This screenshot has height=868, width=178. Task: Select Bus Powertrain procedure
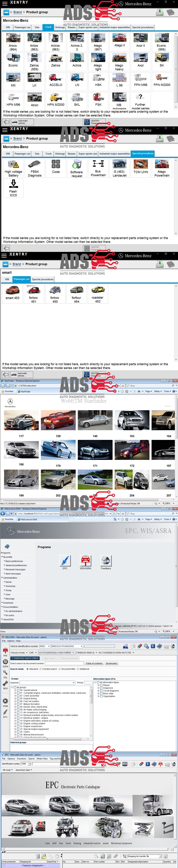[x=98, y=168]
